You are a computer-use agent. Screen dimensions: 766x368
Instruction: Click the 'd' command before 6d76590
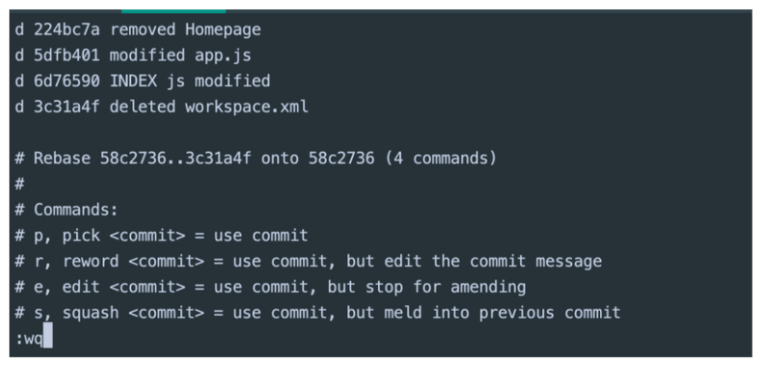(x=19, y=81)
